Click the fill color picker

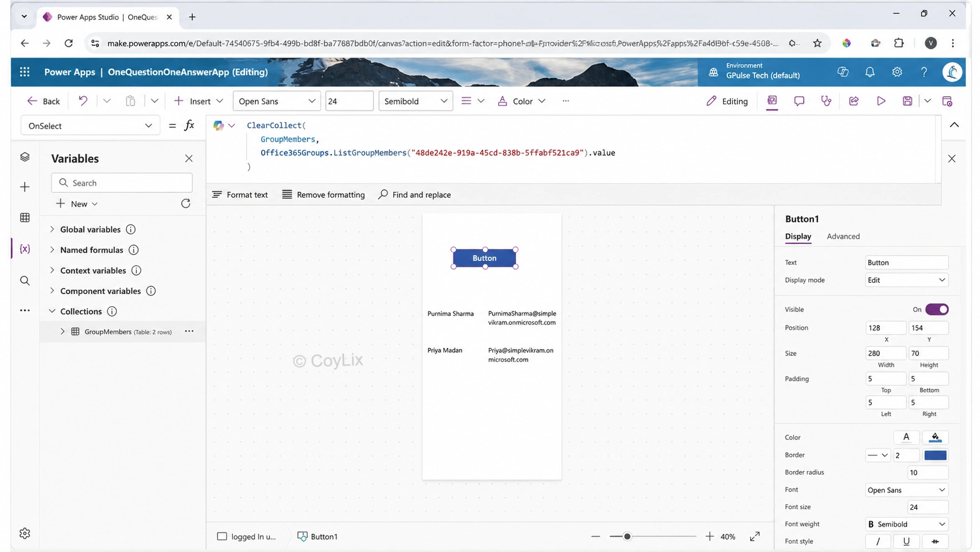[x=935, y=437]
